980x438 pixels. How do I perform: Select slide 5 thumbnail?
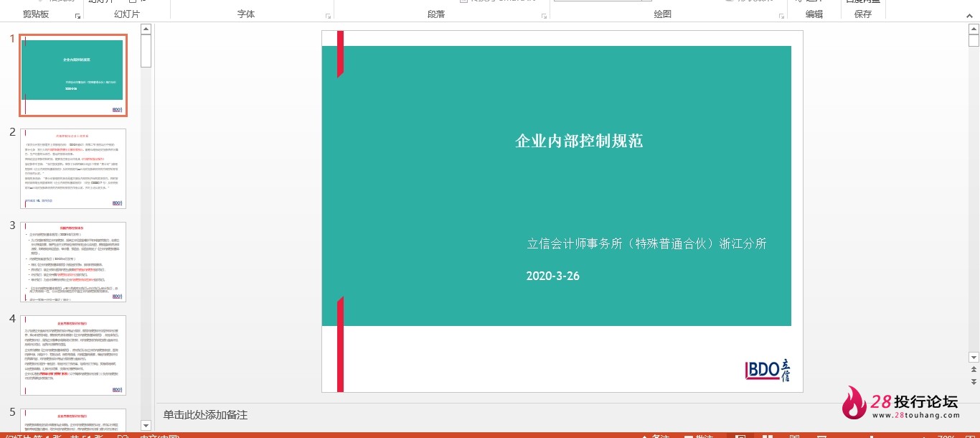(73, 419)
